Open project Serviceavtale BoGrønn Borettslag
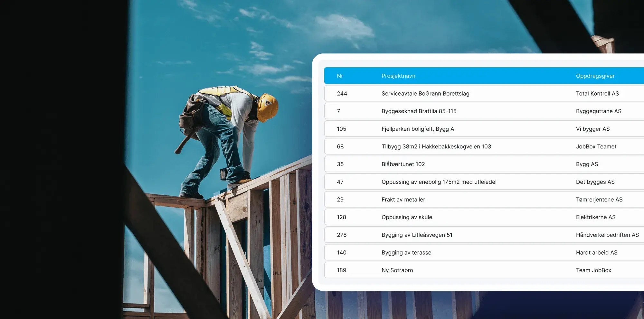Viewport: 644px width, 319px height. [x=425, y=94]
